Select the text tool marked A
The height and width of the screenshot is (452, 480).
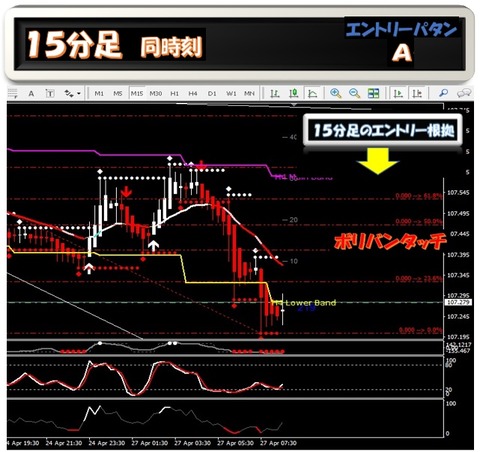coord(31,94)
